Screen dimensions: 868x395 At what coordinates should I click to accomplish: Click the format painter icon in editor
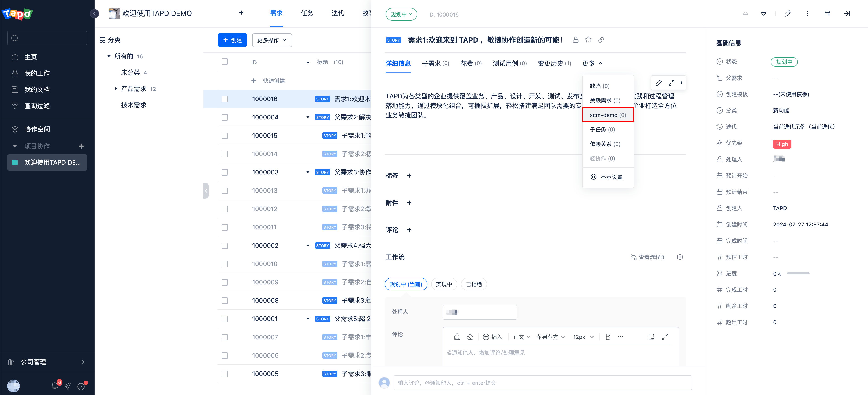[457, 337]
